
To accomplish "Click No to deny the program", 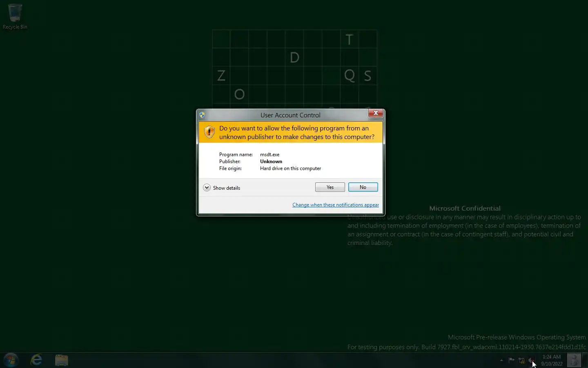I will pos(363,187).
